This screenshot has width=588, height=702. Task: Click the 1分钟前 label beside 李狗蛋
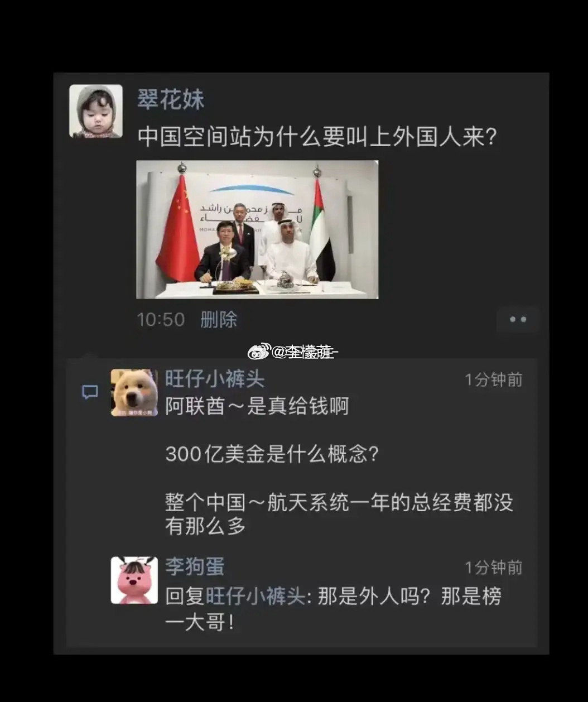pos(494,568)
